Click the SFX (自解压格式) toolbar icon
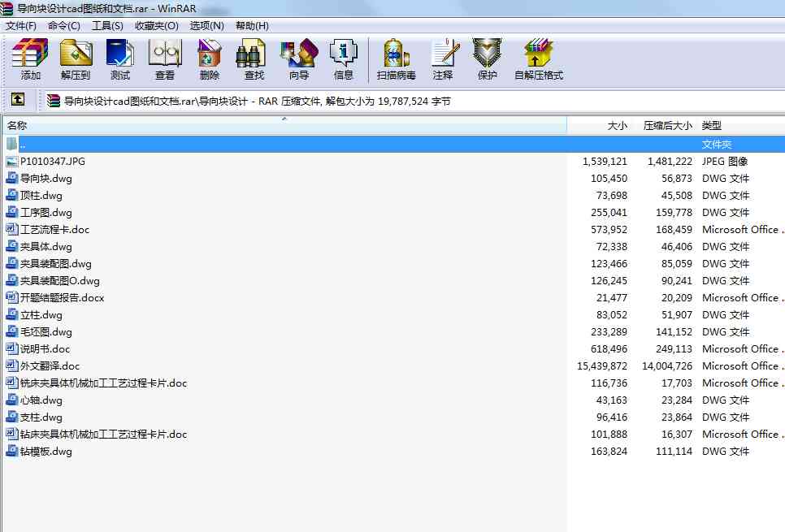This screenshot has width=785, height=532. coord(538,53)
